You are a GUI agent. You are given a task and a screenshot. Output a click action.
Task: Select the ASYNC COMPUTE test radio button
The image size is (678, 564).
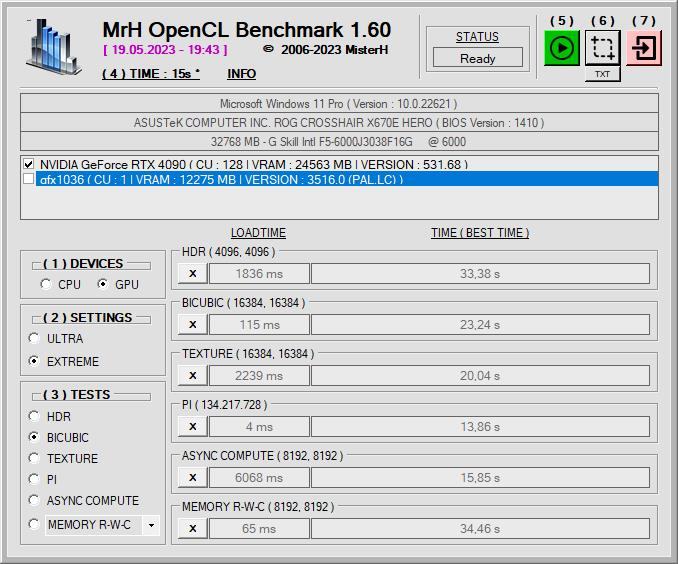[34, 500]
